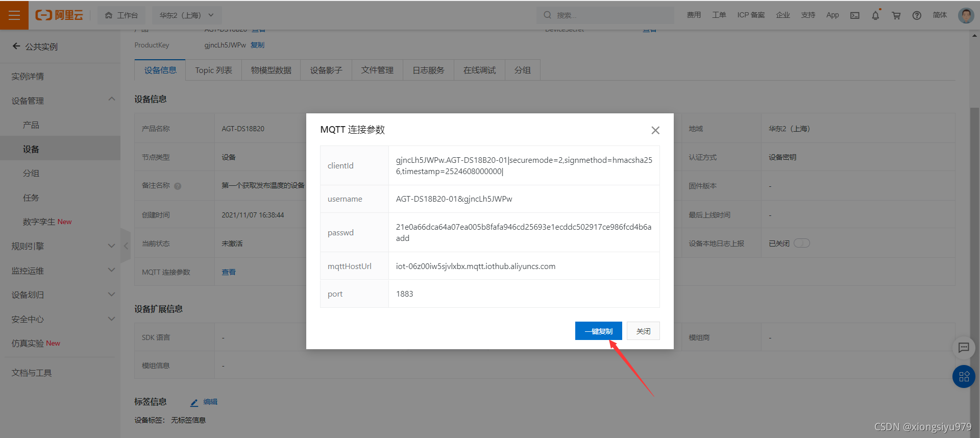Open the notifications bell

[875, 15]
